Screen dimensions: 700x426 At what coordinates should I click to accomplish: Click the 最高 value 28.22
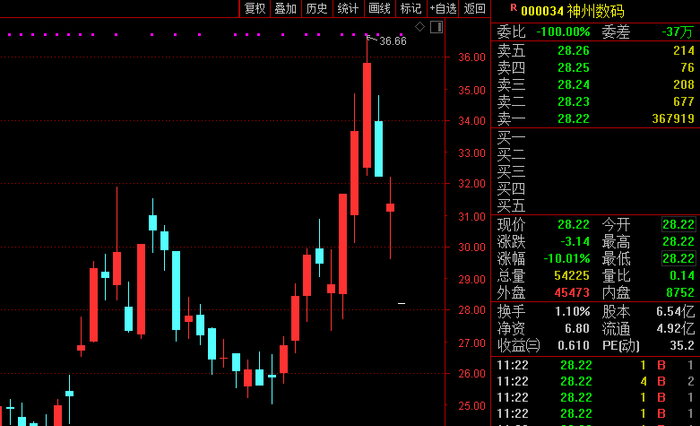coord(679,242)
